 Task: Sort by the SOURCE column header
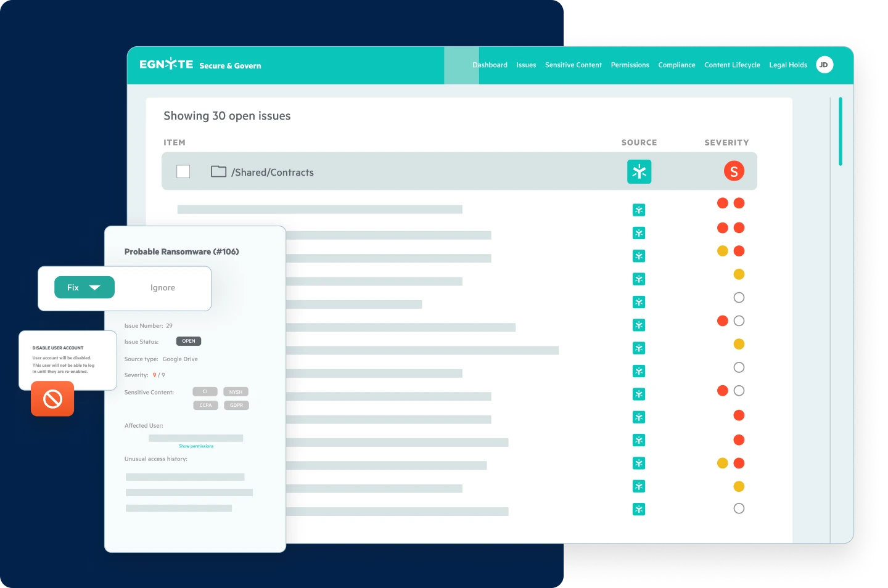tap(639, 142)
